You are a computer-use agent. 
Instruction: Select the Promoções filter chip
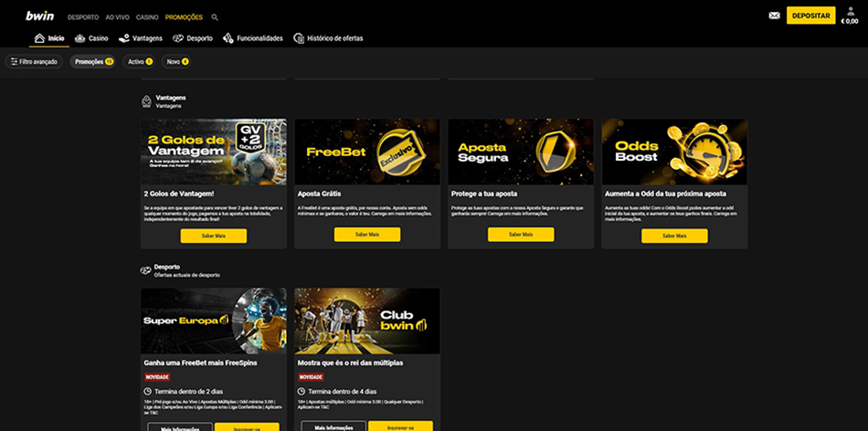coord(92,62)
